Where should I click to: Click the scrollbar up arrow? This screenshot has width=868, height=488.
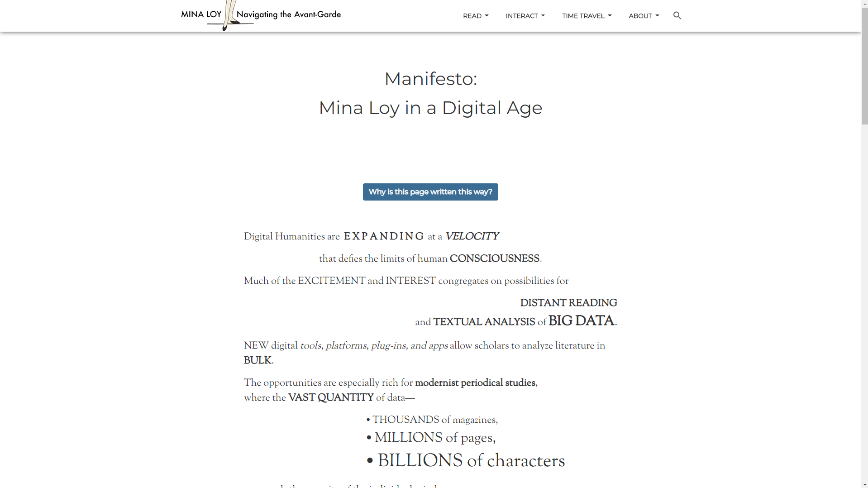[x=864, y=4]
